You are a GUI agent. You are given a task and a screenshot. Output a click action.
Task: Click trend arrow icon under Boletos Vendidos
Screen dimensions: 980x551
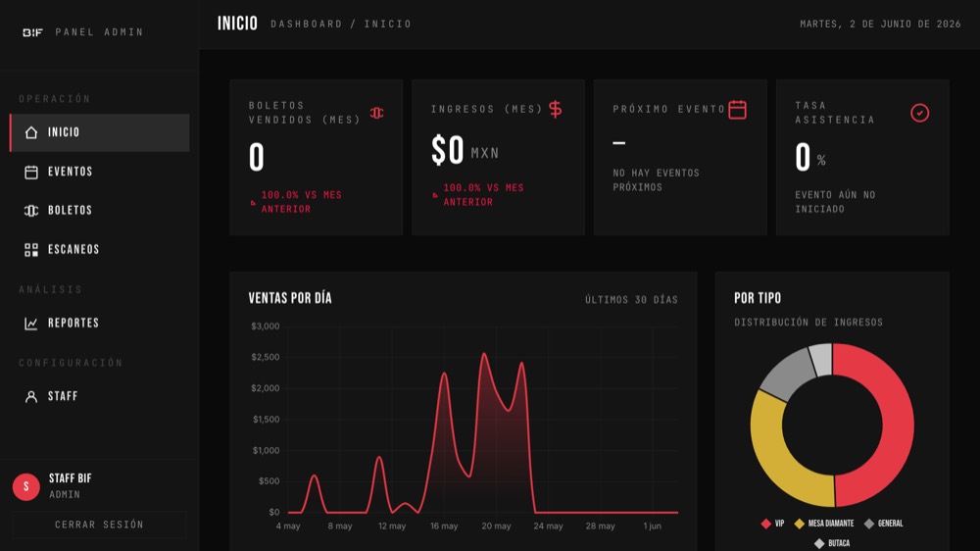coord(253,203)
